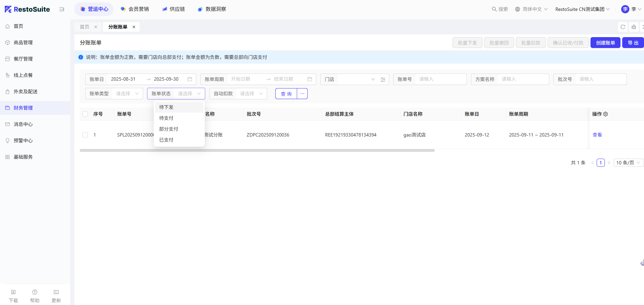Open the 10 条/页 page size selector
The image size is (644, 305).
[x=628, y=163]
